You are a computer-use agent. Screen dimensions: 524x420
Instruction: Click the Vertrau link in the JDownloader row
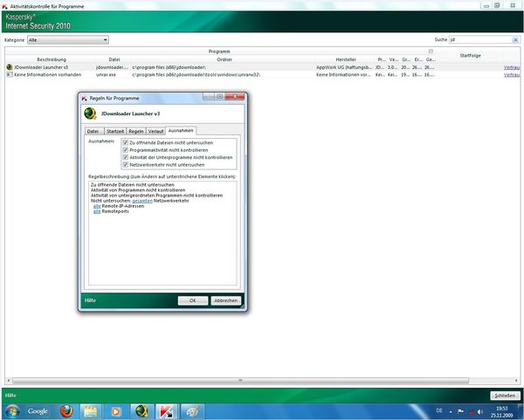point(512,67)
